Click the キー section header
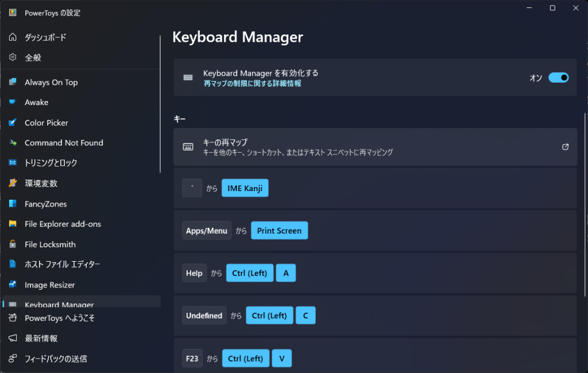Viewport: 588px width, 373px height. 180,119
